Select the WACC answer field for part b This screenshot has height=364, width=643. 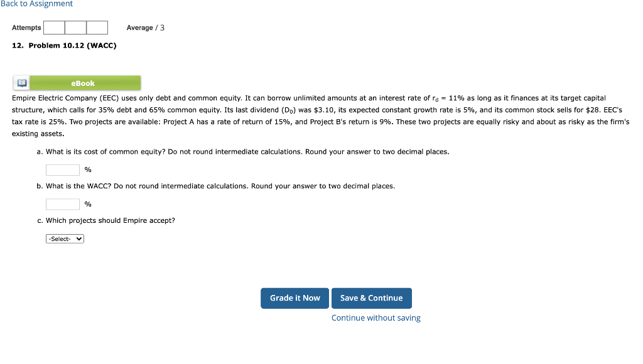point(62,203)
